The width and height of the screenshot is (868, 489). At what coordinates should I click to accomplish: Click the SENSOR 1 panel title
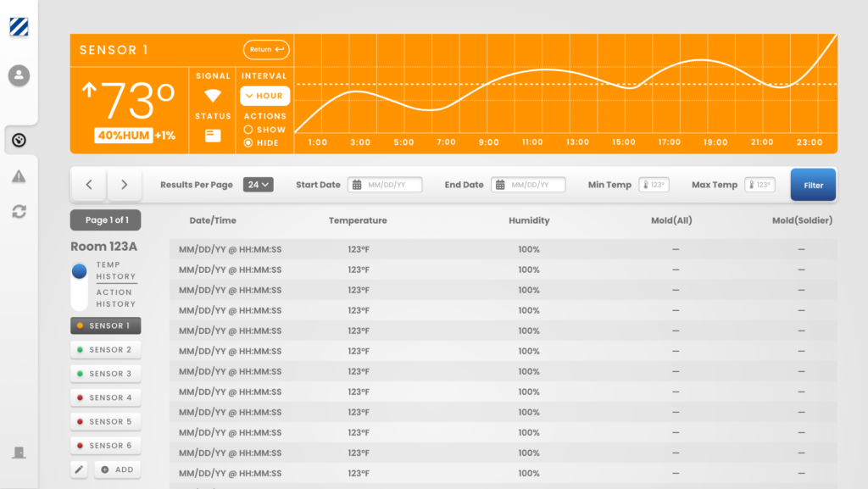(x=114, y=50)
